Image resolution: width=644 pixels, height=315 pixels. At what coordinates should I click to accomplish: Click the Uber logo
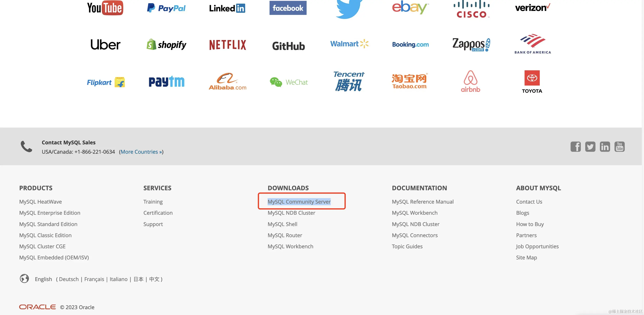tap(105, 45)
